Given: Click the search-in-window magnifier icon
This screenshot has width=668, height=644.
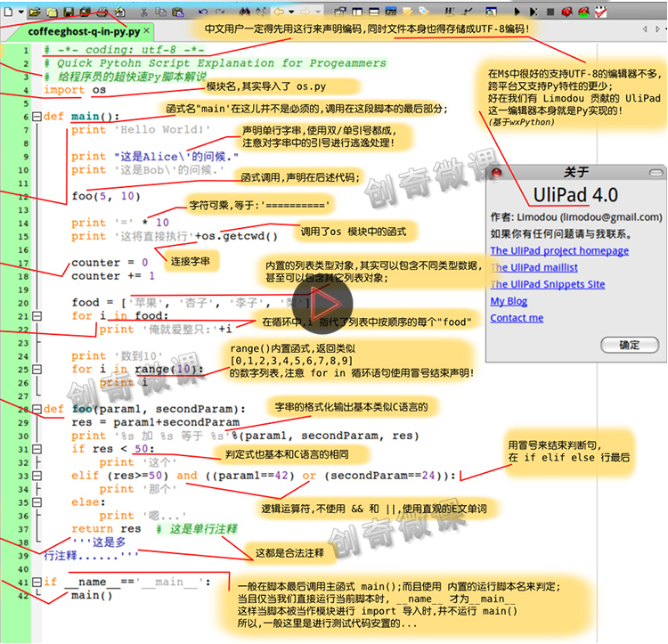Looking at the screenshot, I should click(x=491, y=12).
